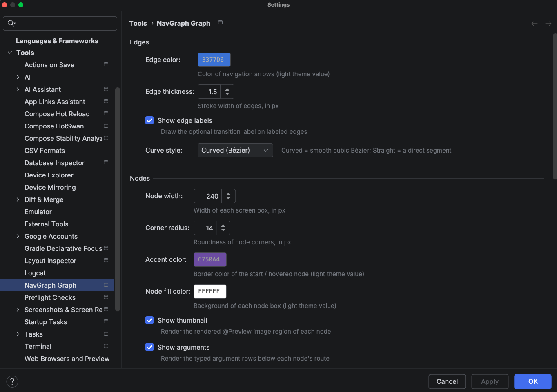Click project-level icon next to Actions on Save
557x392 pixels.
tap(106, 64)
